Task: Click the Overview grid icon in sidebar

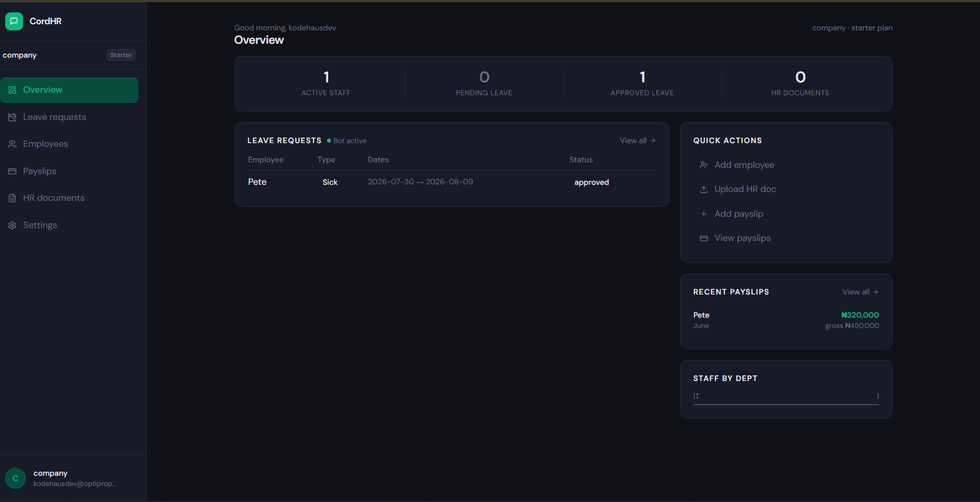Action: tap(12, 90)
